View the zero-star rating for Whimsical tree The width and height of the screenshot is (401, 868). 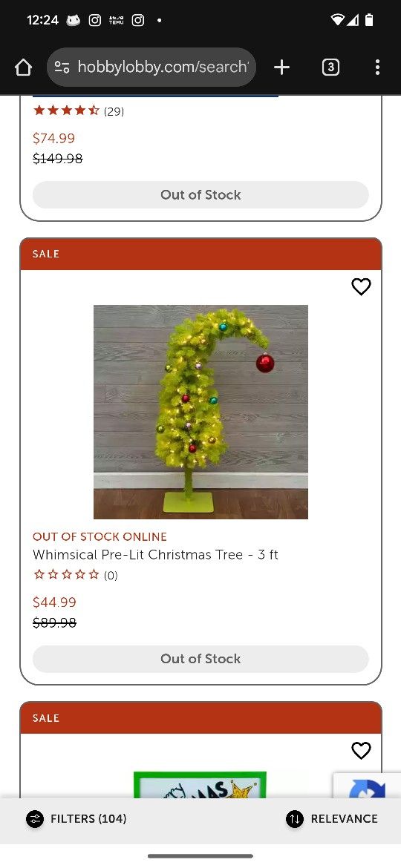tap(75, 575)
